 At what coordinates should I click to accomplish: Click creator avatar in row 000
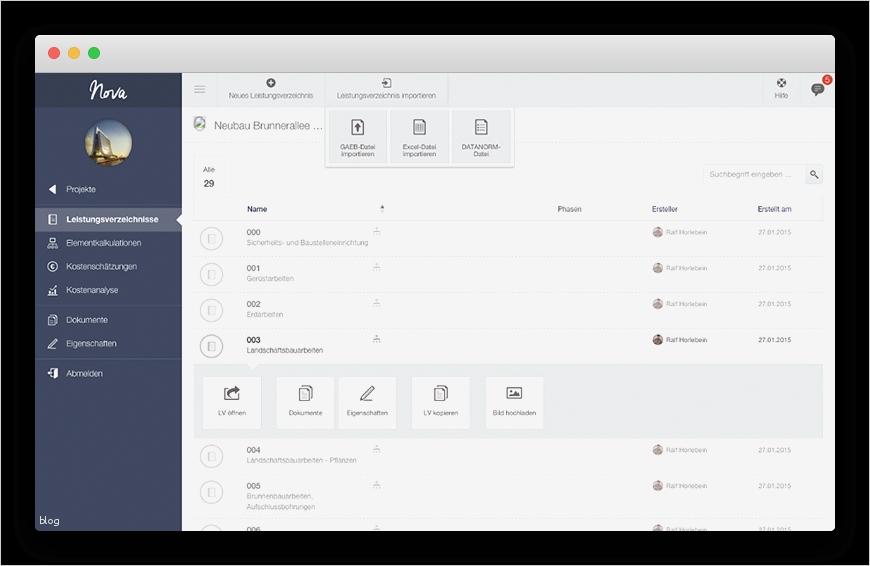click(657, 232)
